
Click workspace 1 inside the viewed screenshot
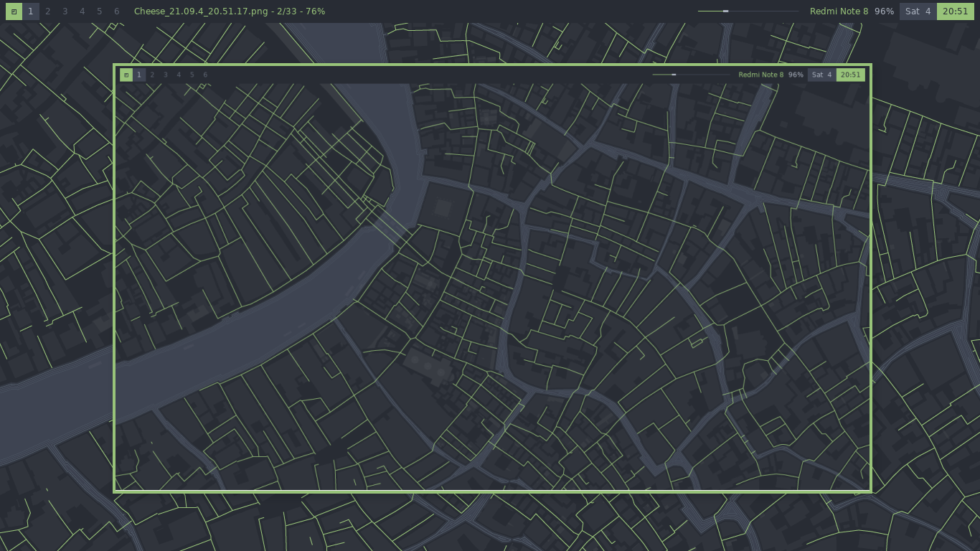[139, 75]
